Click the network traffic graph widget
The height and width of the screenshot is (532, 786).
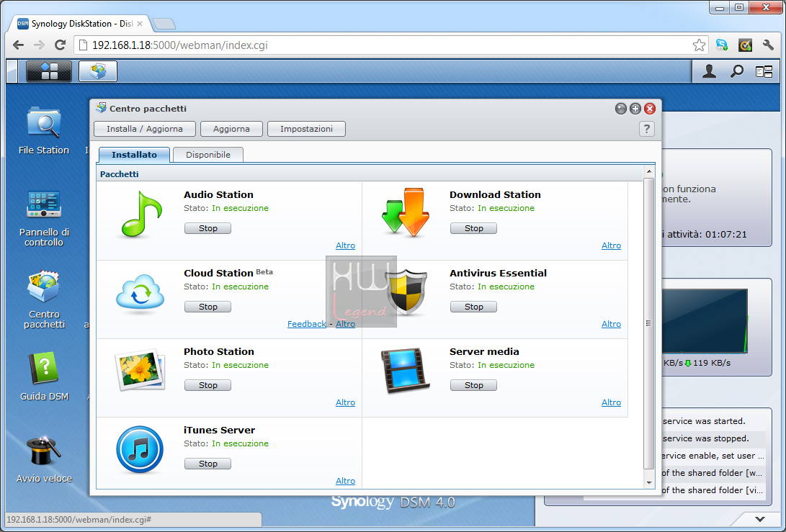coord(705,320)
